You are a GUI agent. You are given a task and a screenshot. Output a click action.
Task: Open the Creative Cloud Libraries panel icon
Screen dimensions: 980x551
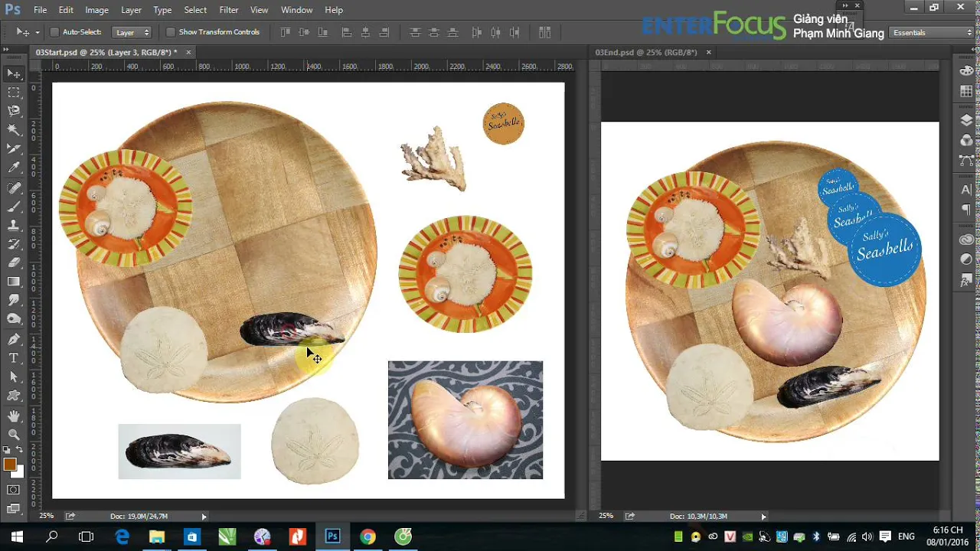(966, 240)
